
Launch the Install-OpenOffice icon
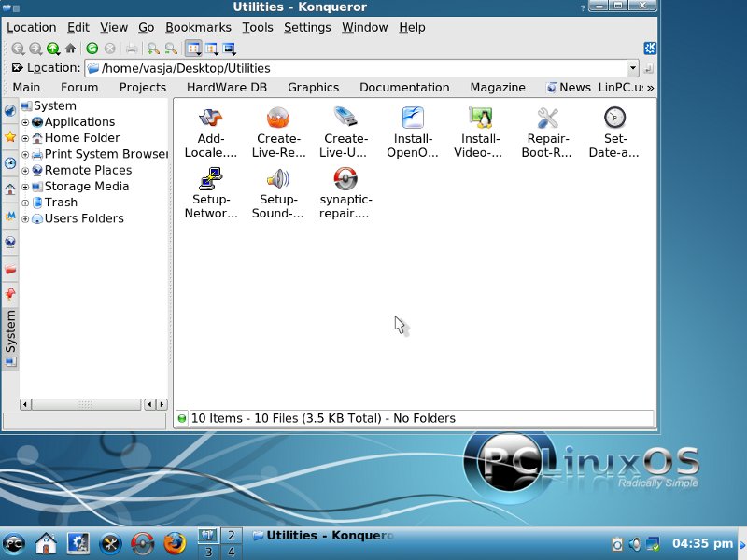click(413, 118)
